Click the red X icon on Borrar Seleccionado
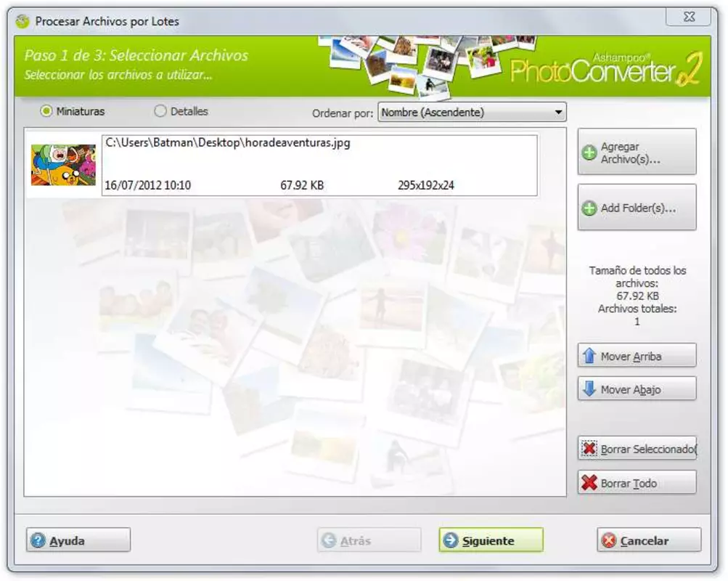Screen dimensions: 728x581 [589, 449]
